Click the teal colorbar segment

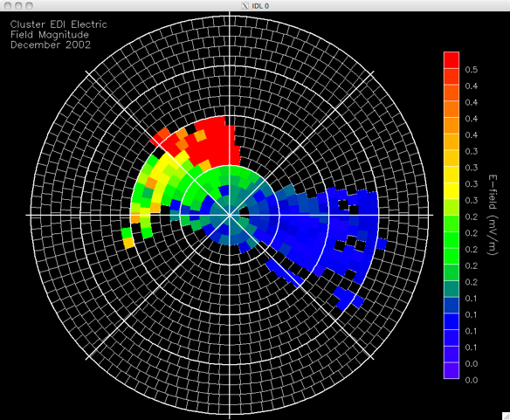[x=451, y=289]
